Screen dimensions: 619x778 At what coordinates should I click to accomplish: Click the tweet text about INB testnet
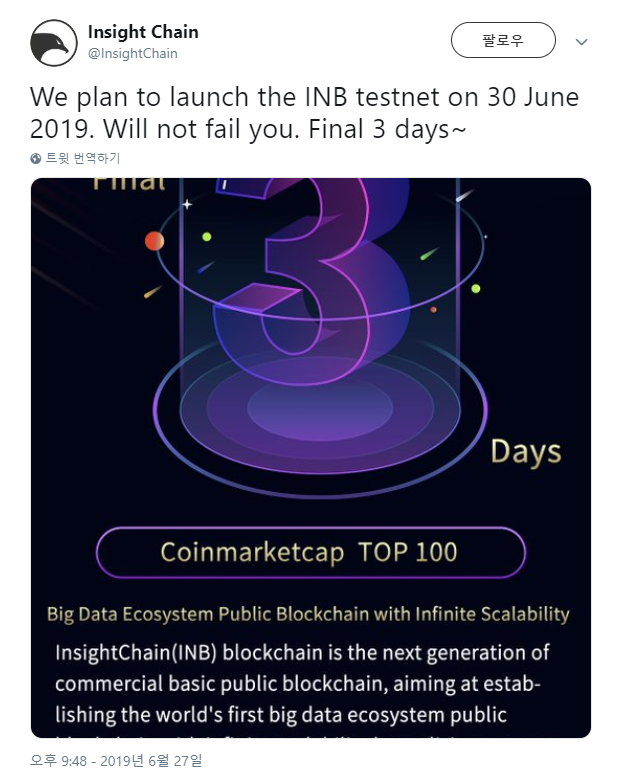coord(304,113)
